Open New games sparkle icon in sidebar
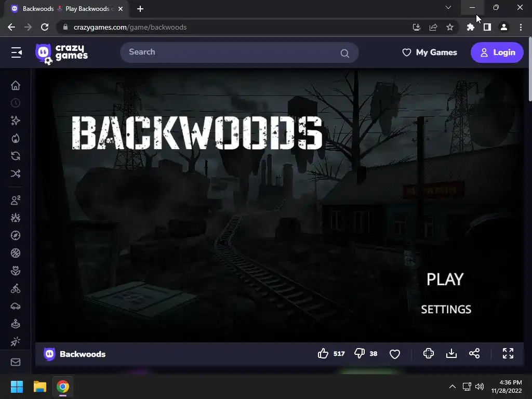This screenshot has height=399, width=532. pos(16,121)
